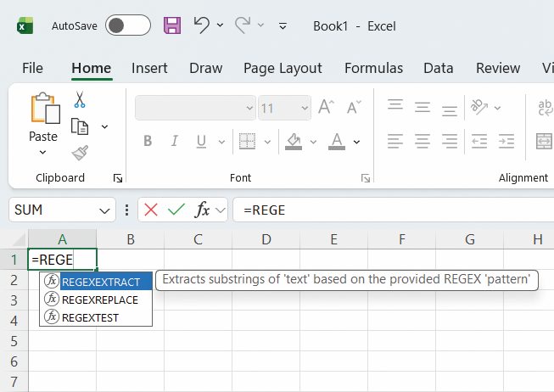Screen dimensions: 554x392
Task: Select the column B header
Action: pyautogui.click(x=131, y=239)
